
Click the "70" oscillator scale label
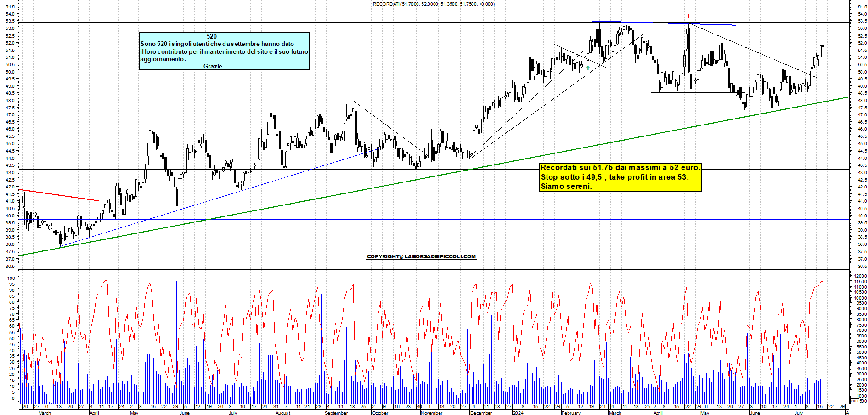click(12, 314)
